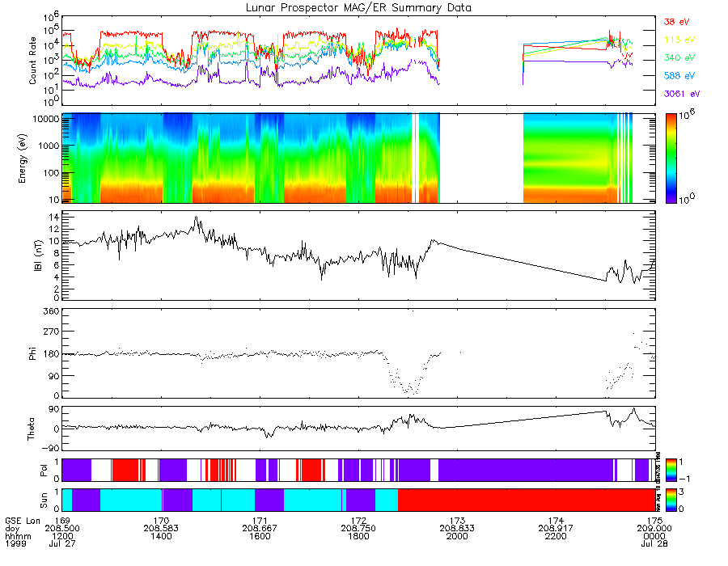Click the GSE longitude '174' label
This screenshot has height=566, width=728.
[556, 521]
